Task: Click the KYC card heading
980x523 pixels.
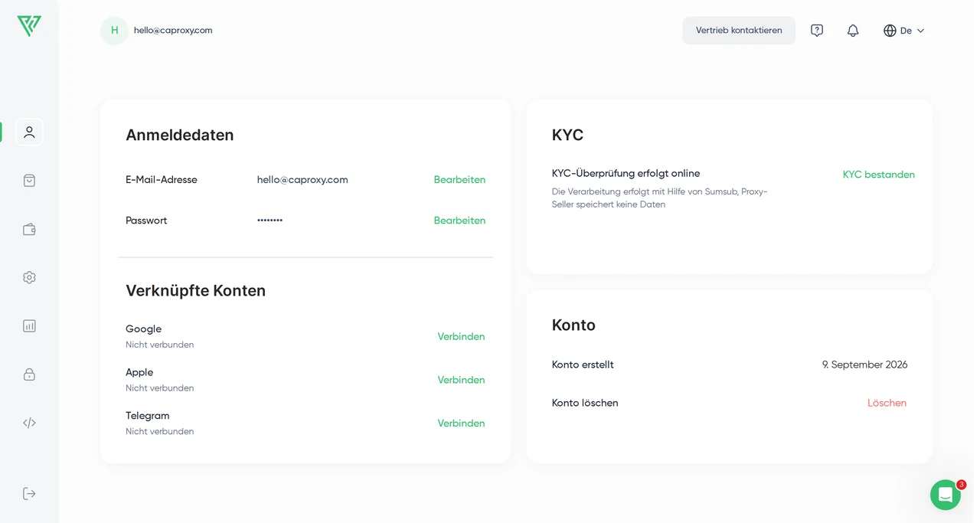Action: [x=567, y=135]
